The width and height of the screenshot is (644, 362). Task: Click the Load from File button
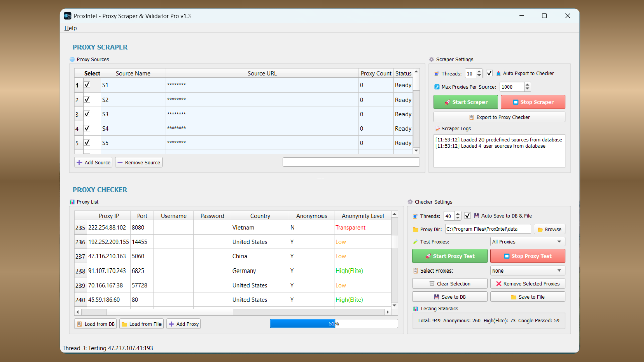(x=141, y=323)
